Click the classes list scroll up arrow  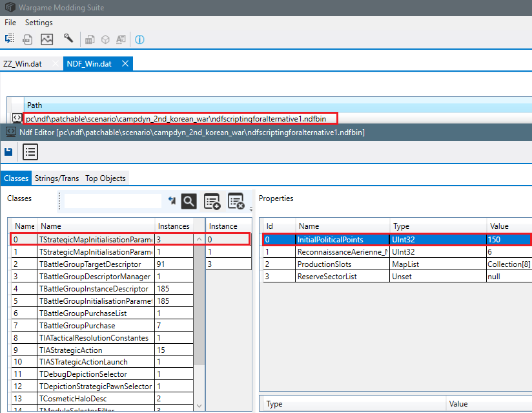199,239
